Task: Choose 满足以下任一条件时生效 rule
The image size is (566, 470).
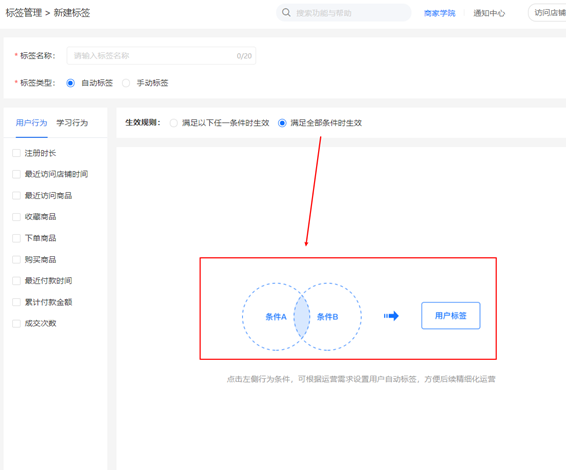Action: tap(174, 123)
